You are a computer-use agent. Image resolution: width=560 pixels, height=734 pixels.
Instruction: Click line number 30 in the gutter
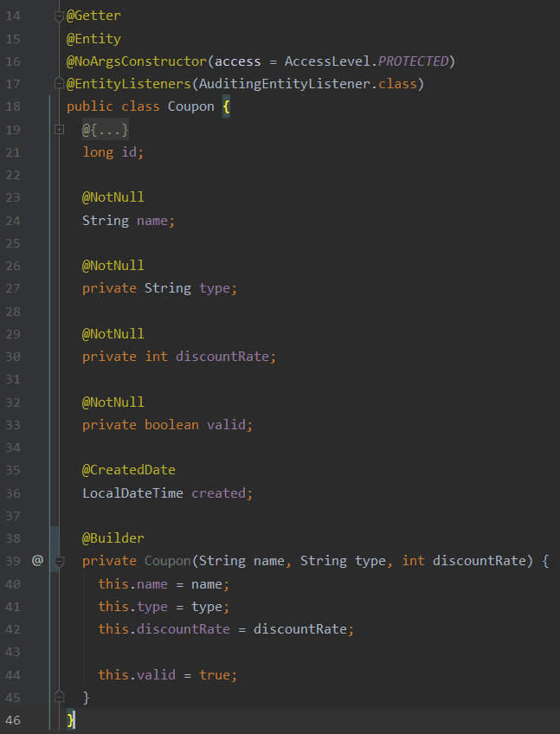[13, 357]
